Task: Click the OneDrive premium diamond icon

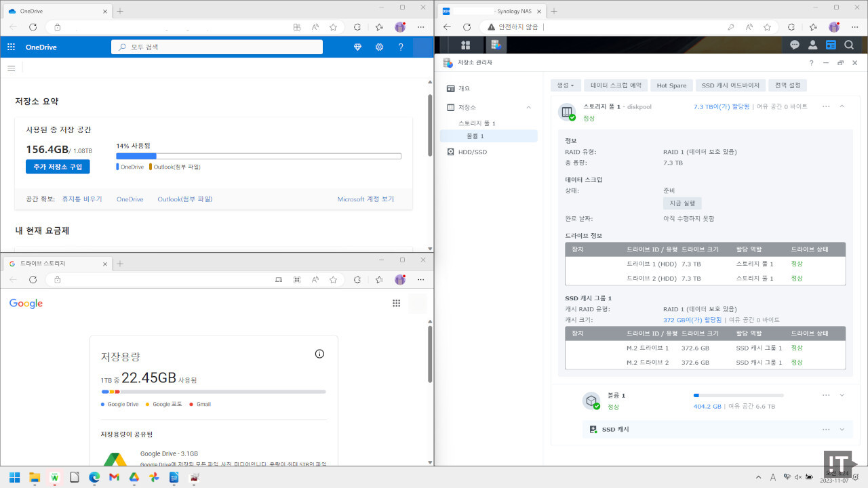Action: [358, 47]
